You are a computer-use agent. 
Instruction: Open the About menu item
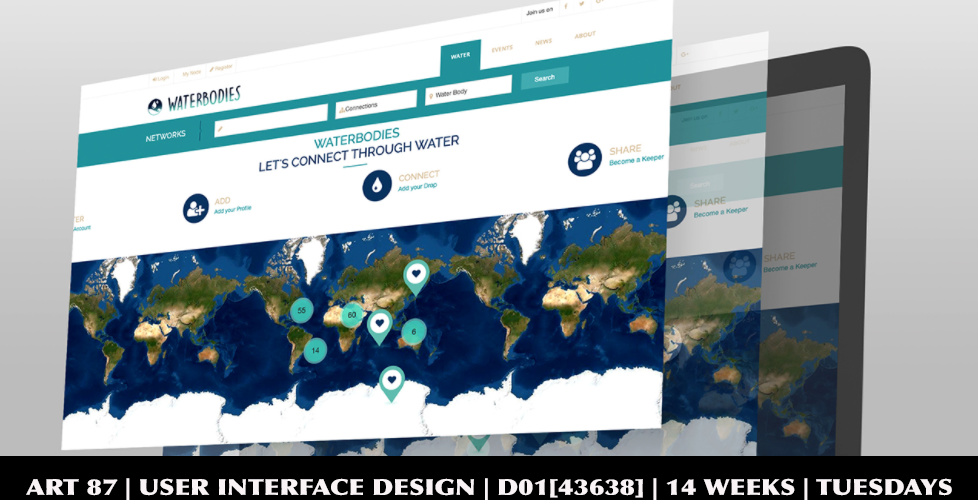585,36
